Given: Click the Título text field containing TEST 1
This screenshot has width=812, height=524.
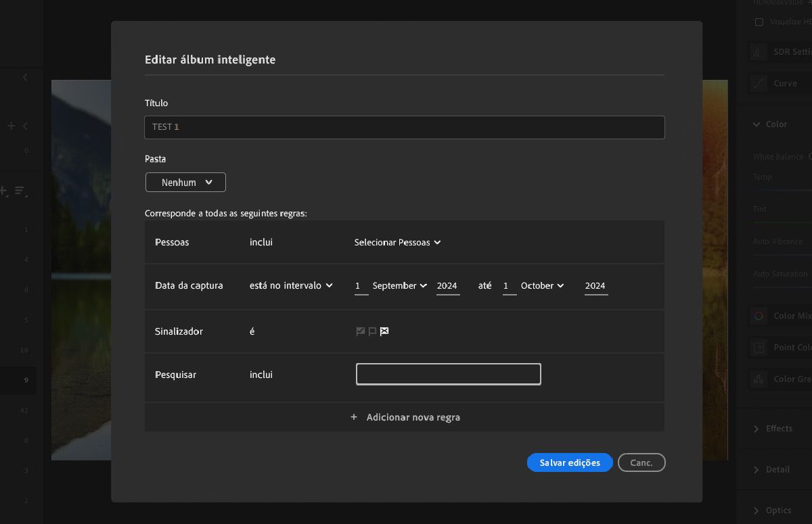Looking at the screenshot, I should (404, 127).
